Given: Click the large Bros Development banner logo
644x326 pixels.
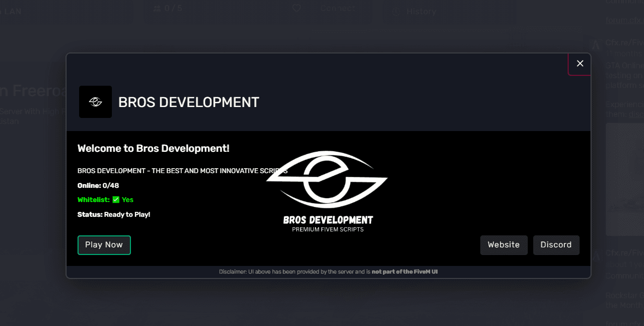Looking at the screenshot, I should tap(327, 191).
